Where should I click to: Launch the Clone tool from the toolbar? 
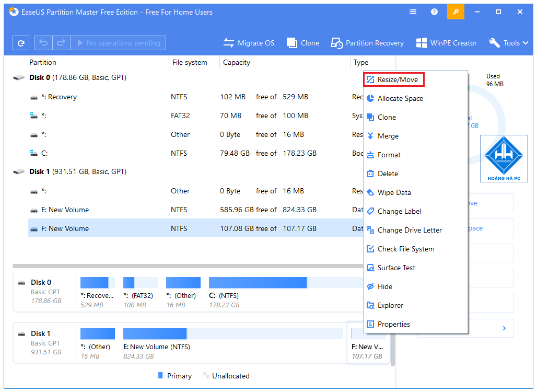303,43
